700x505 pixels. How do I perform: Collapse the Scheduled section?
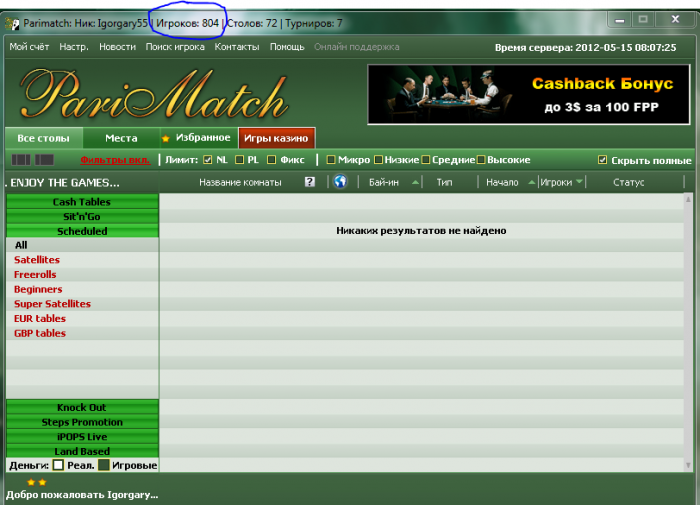point(82,231)
